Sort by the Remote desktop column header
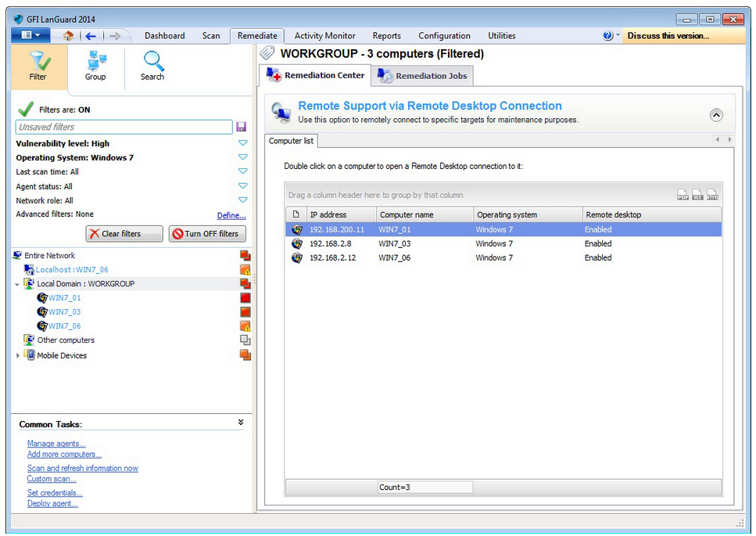The height and width of the screenshot is (536, 756). tap(651, 214)
